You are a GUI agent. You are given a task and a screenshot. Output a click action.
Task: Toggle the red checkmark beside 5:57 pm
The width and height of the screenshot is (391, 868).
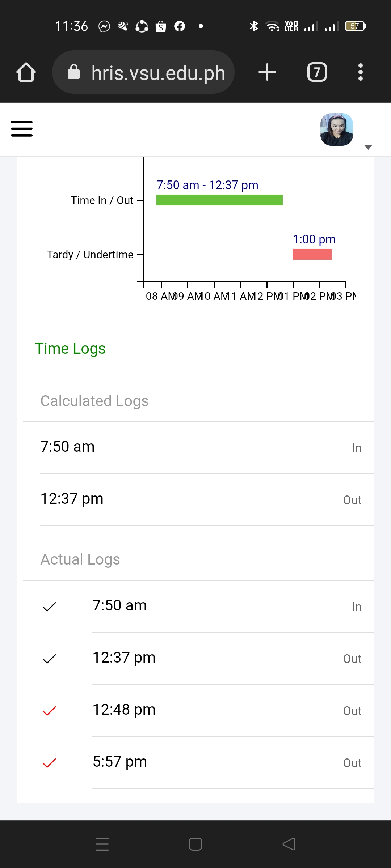[x=49, y=763]
